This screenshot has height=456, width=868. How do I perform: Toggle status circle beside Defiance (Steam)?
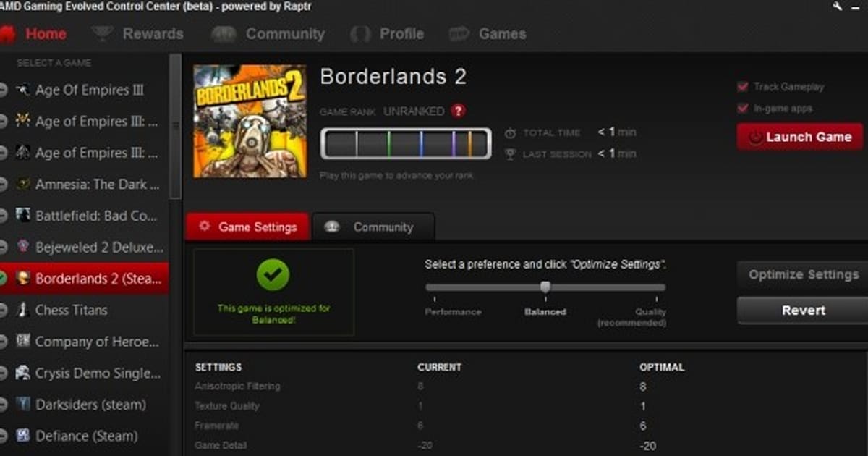click(x=3, y=436)
